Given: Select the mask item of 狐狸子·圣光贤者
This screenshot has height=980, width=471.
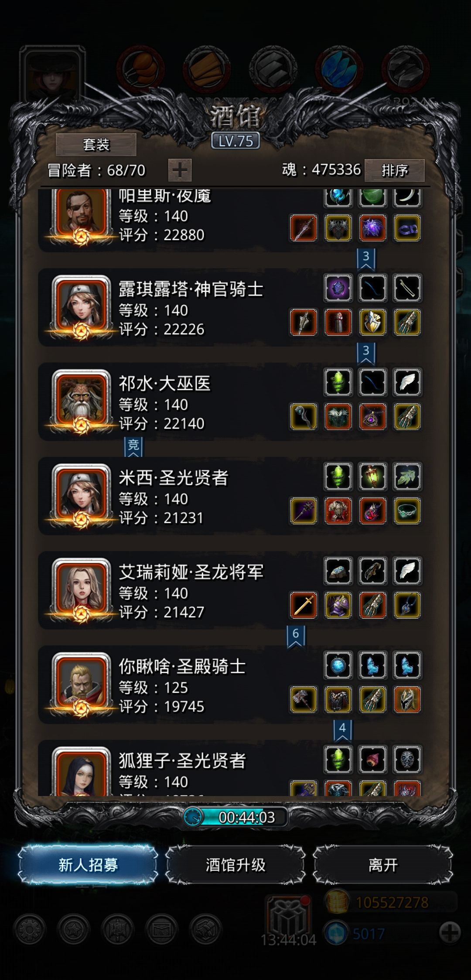Looking at the screenshot, I should click(407, 759).
